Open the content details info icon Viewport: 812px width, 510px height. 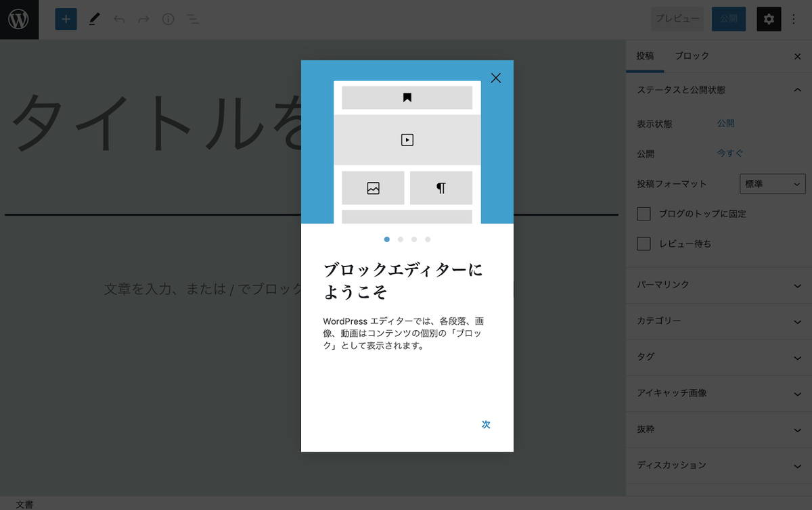coord(168,19)
